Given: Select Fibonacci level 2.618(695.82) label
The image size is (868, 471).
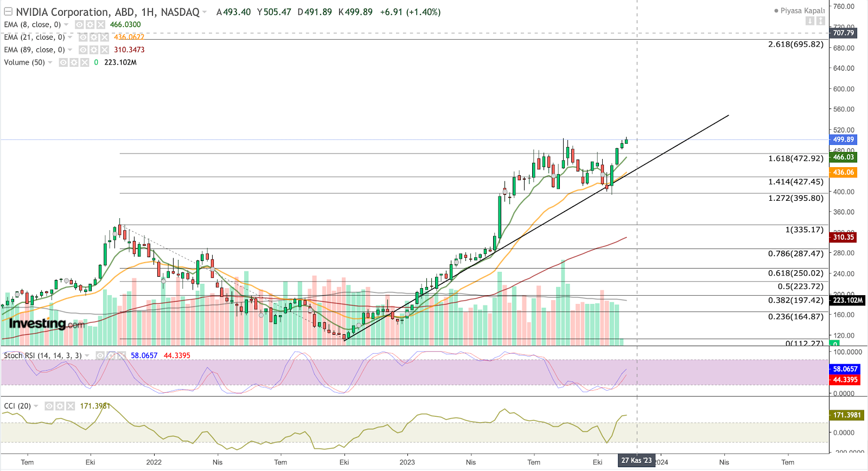Looking at the screenshot, I should pyautogui.click(x=796, y=44).
